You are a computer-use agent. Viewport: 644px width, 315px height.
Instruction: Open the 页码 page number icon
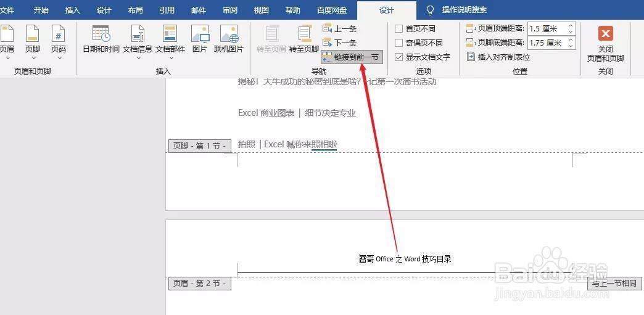(59, 34)
